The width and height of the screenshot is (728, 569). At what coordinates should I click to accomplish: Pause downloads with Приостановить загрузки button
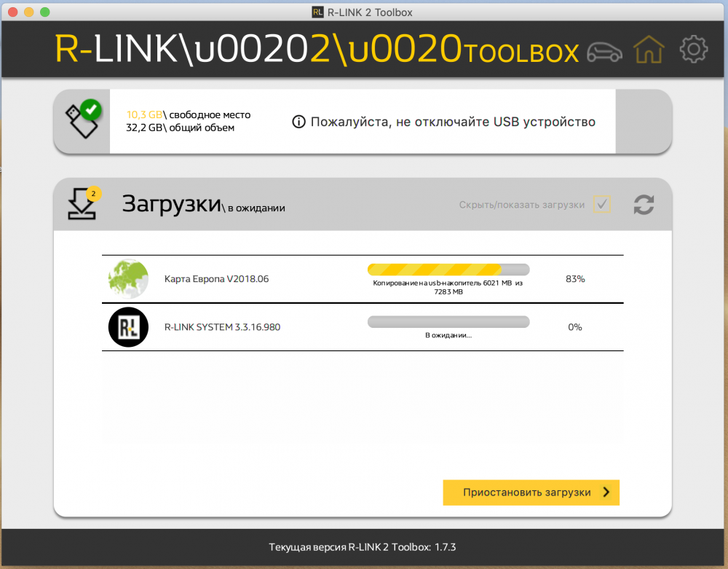point(531,493)
